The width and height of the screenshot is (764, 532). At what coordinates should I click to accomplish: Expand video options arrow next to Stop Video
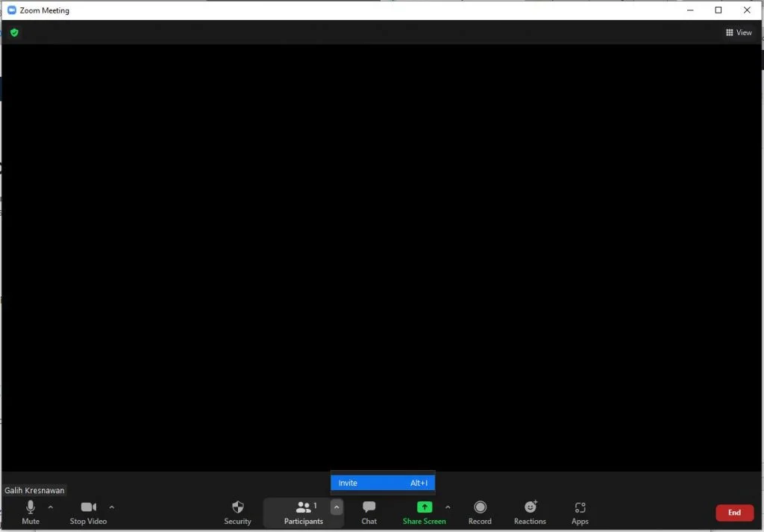112,507
